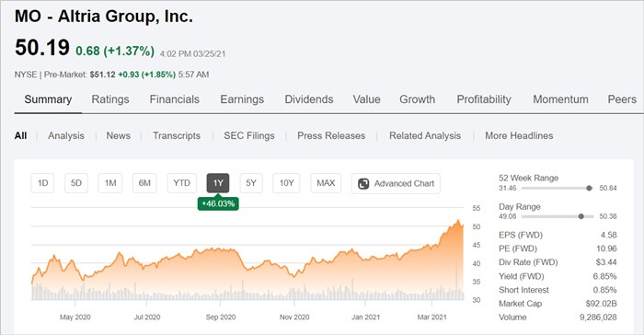Open the Dividends tab
The height and width of the screenshot is (335, 644).
pos(309,99)
